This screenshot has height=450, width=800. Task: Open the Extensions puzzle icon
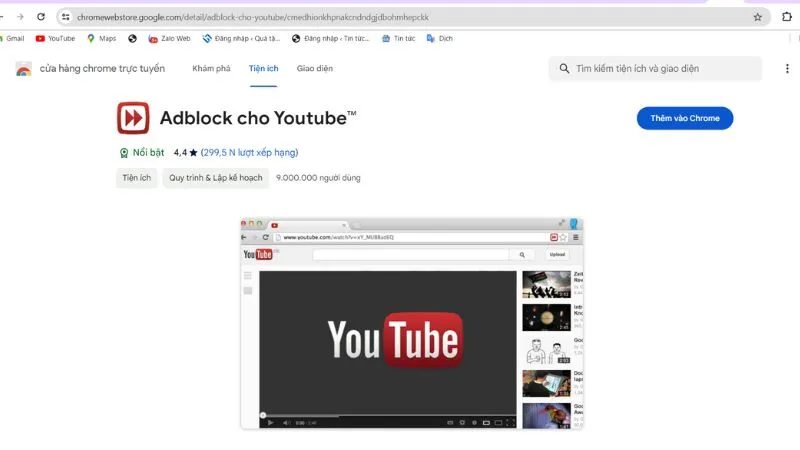(x=787, y=17)
